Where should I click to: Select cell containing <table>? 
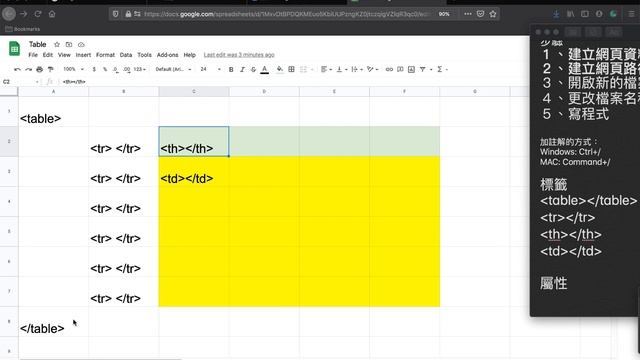coord(53,111)
